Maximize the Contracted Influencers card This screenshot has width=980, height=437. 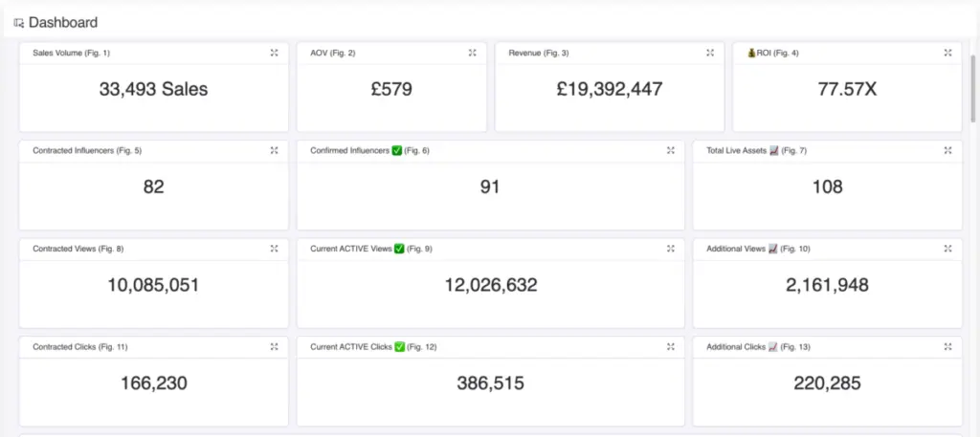[274, 150]
